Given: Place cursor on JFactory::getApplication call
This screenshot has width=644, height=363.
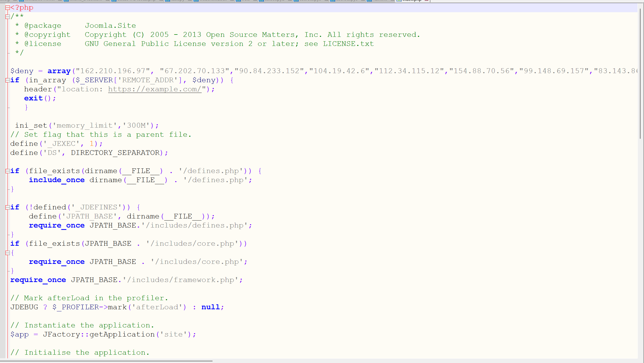Looking at the screenshot, I should 99,334.
